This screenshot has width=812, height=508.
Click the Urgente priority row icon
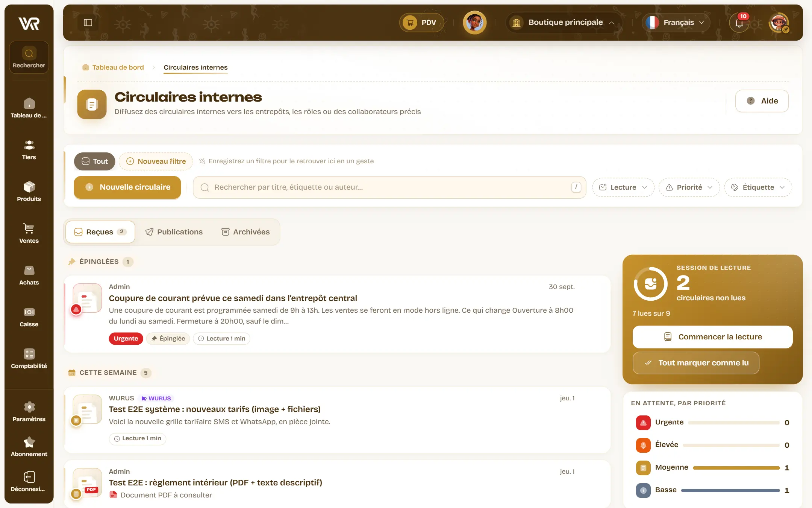643,423
